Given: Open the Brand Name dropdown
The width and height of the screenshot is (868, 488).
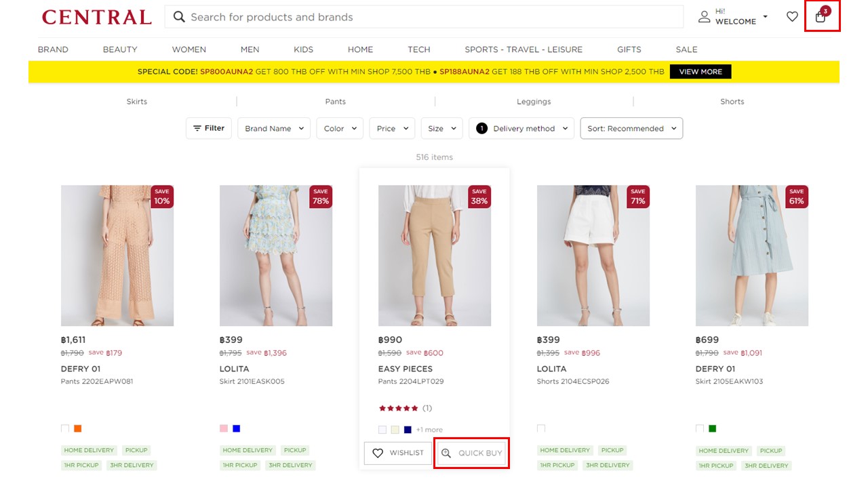Looking at the screenshot, I should (x=274, y=128).
